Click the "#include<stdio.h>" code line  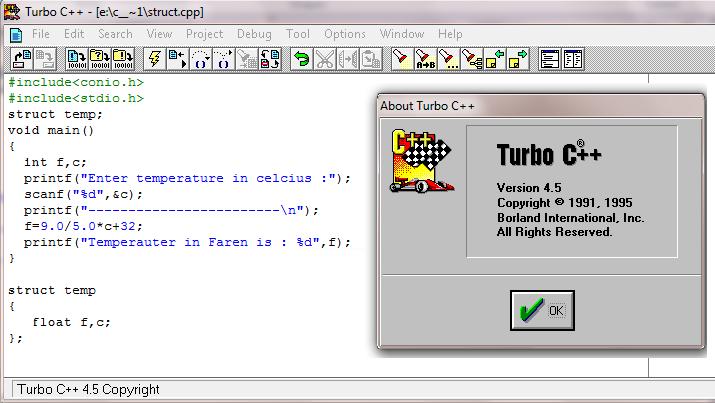[76, 98]
